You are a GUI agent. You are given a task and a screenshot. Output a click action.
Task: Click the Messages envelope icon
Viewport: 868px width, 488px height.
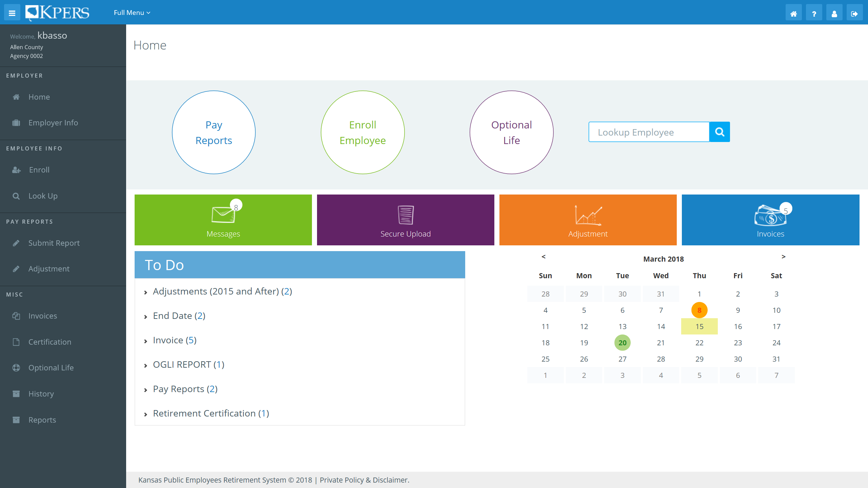[223, 215]
